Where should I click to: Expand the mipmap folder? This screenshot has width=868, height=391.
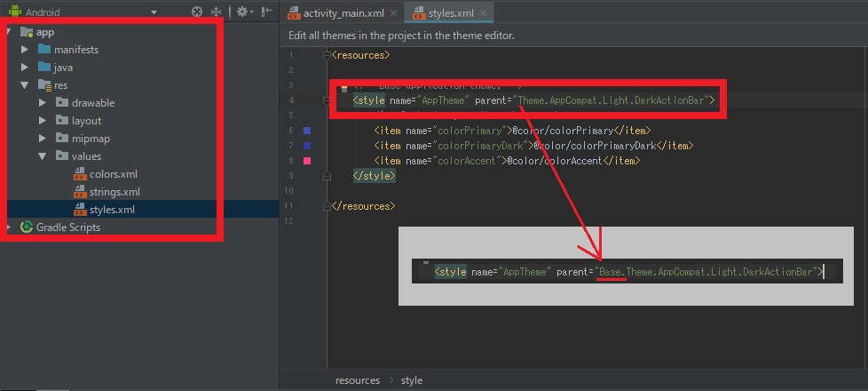coord(42,139)
